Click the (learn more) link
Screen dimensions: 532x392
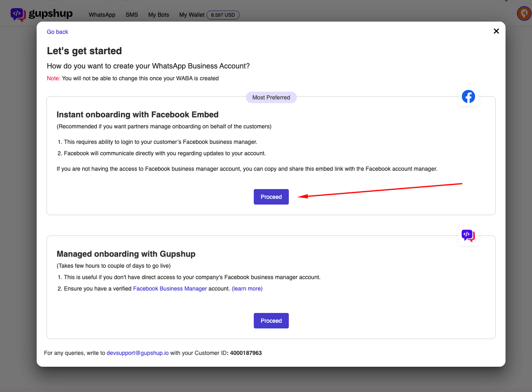tap(247, 288)
